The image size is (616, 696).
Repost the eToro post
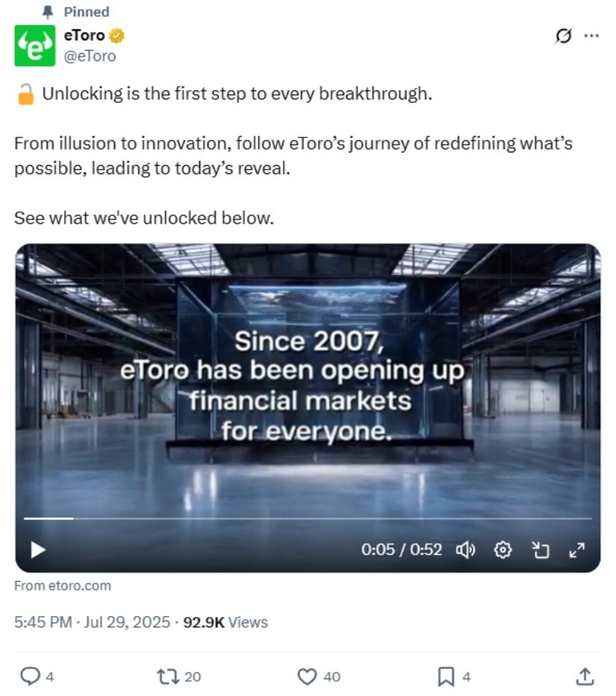coord(167,677)
